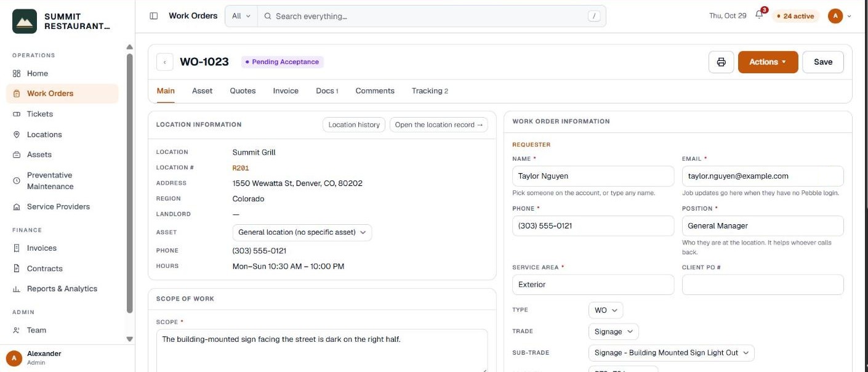Click the Service Area input field
This screenshot has height=372, width=868.
(593, 285)
